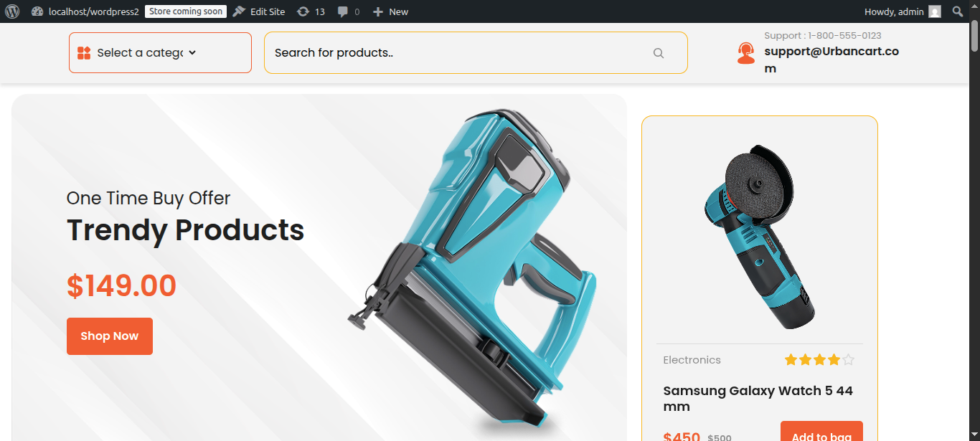
Task: Click the product star rating
Action: [x=819, y=360]
